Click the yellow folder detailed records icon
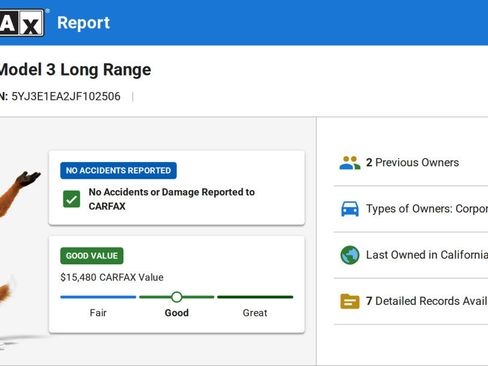Screen dimensions: 488x366 (350, 301)
